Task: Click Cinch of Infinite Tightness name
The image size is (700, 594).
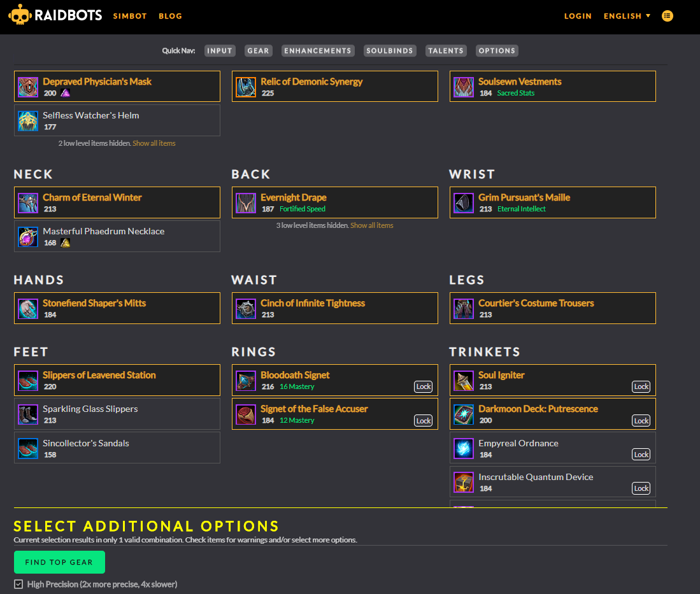Action: pyautogui.click(x=313, y=303)
